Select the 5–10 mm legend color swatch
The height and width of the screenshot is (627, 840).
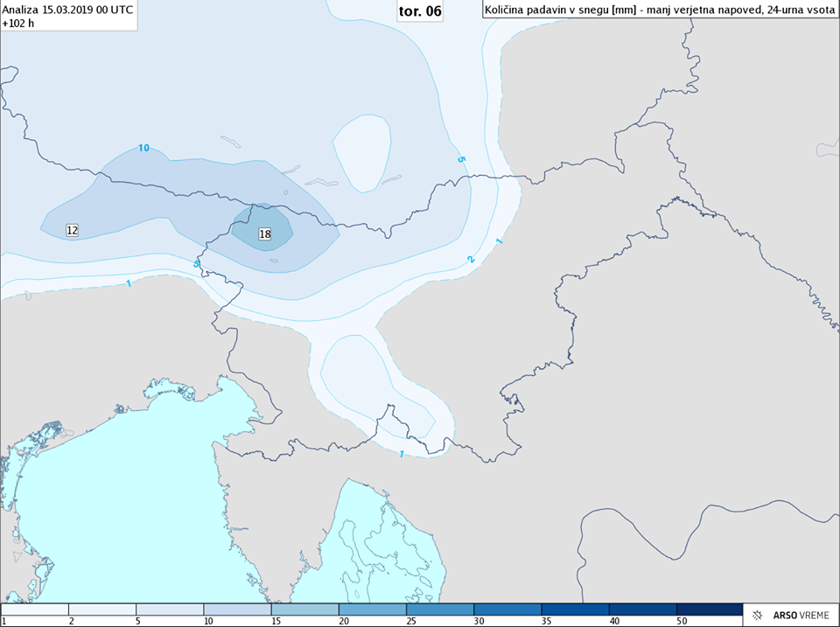point(170,609)
